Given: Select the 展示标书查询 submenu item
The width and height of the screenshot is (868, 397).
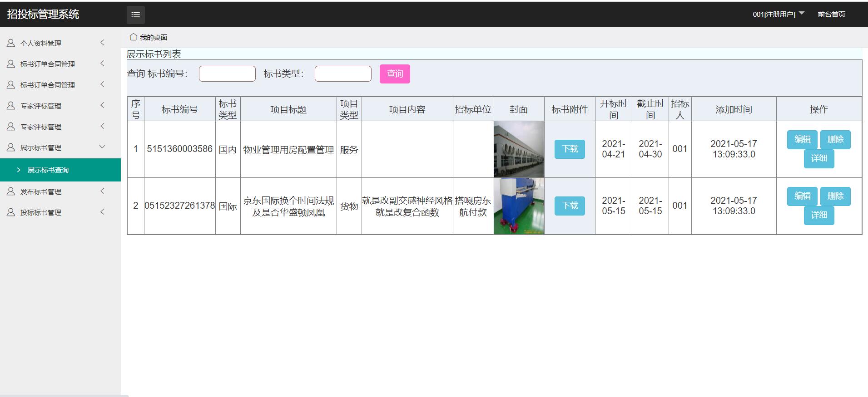Looking at the screenshot, I should pyautogui.click(x=60, y=170).
